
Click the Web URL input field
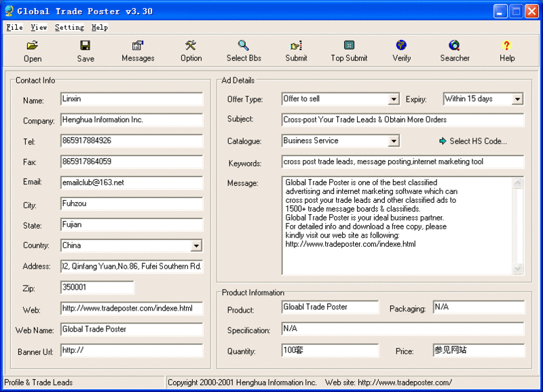[x=132, y=309]
